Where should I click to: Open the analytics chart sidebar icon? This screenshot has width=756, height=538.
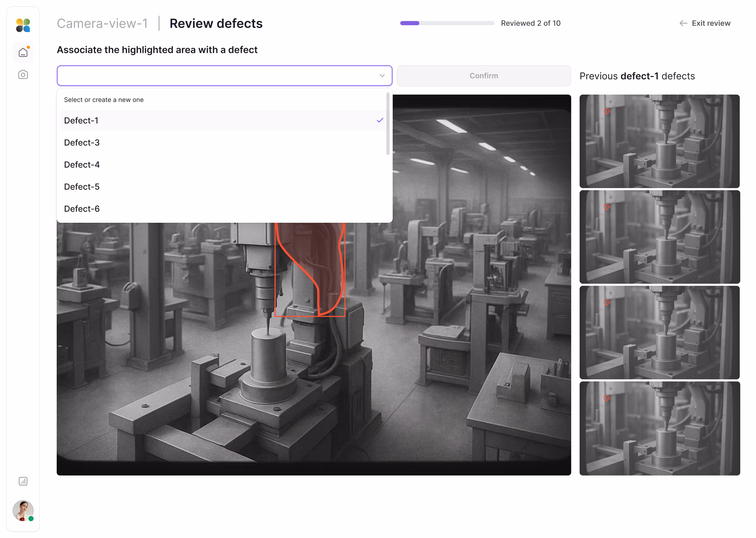[x=23, y=481]
